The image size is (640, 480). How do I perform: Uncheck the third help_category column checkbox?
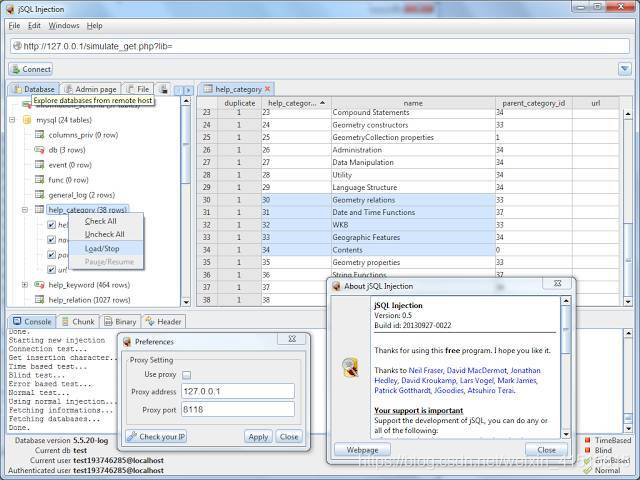point(51,255)
